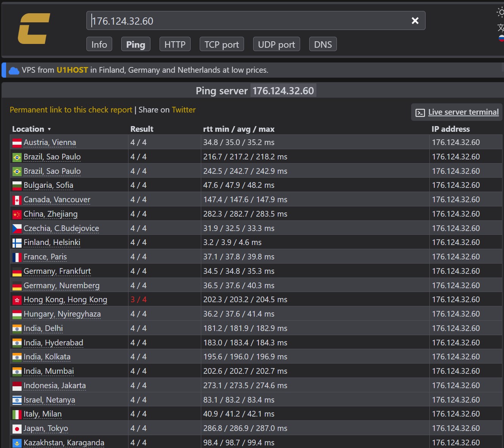Click the Bulgaria flag icon
Image resolution: width=504 pixels, height=448 pixels.
click(17, 186)
